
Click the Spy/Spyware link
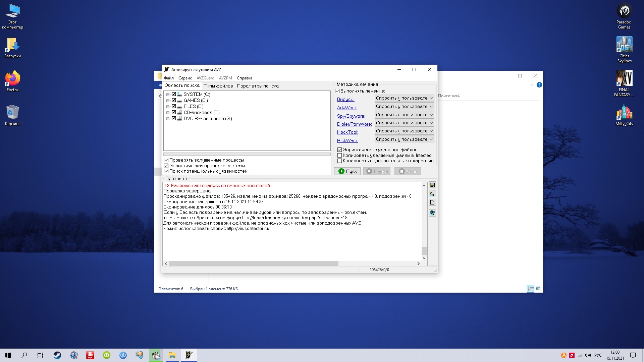point(351,116)
